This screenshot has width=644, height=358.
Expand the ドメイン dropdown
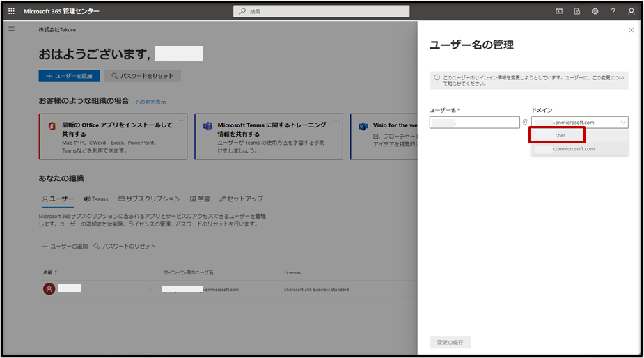[579, 123]
